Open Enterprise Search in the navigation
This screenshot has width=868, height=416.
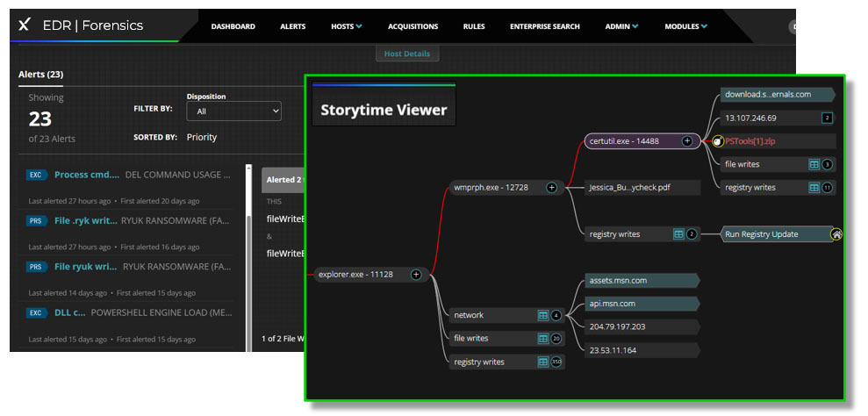[545, 26]
